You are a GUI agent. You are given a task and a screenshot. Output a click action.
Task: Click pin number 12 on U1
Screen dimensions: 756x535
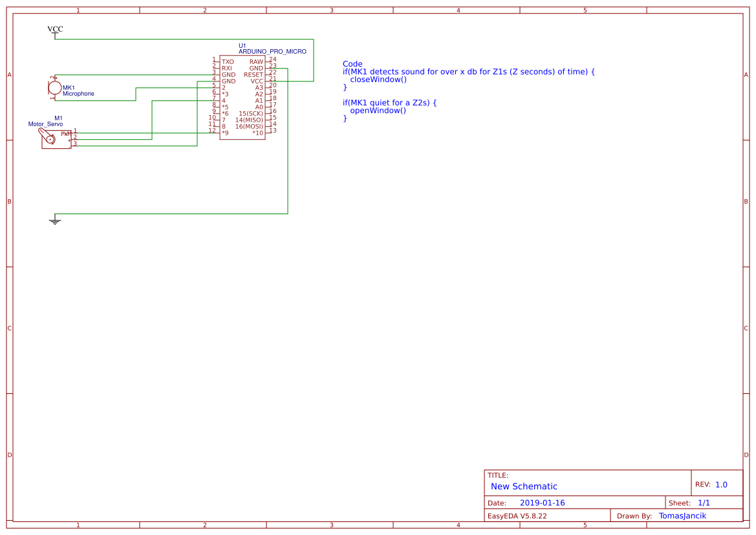pyautogui.click(x=212, y=130)
